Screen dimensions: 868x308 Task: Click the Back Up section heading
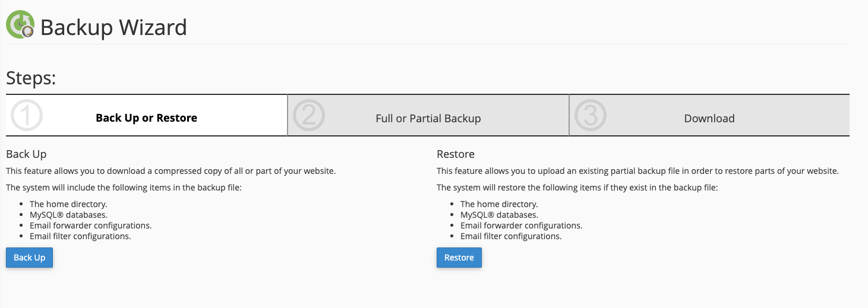click(26, 154)
